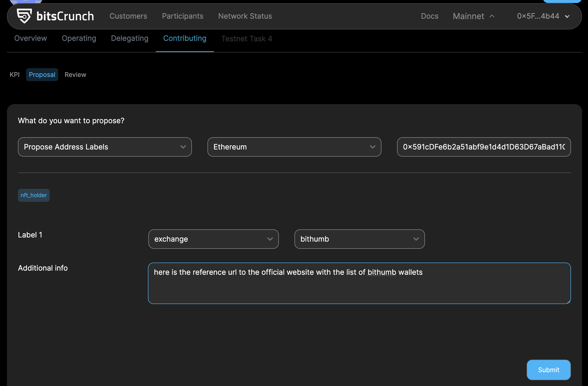Focus the Additional info text area
The width and height of the screenshot is (588, 386).
[359, 283]
